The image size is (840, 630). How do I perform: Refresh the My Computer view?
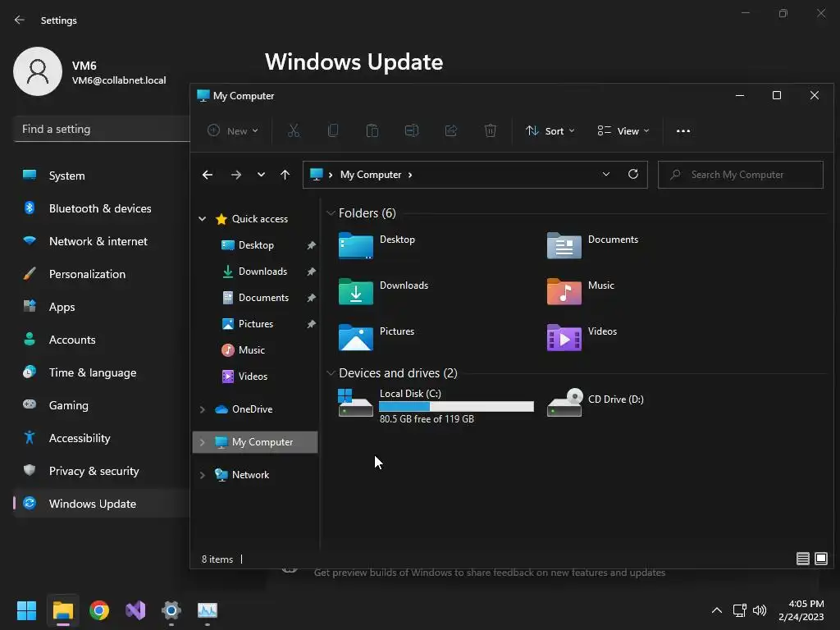pos(633,174)
